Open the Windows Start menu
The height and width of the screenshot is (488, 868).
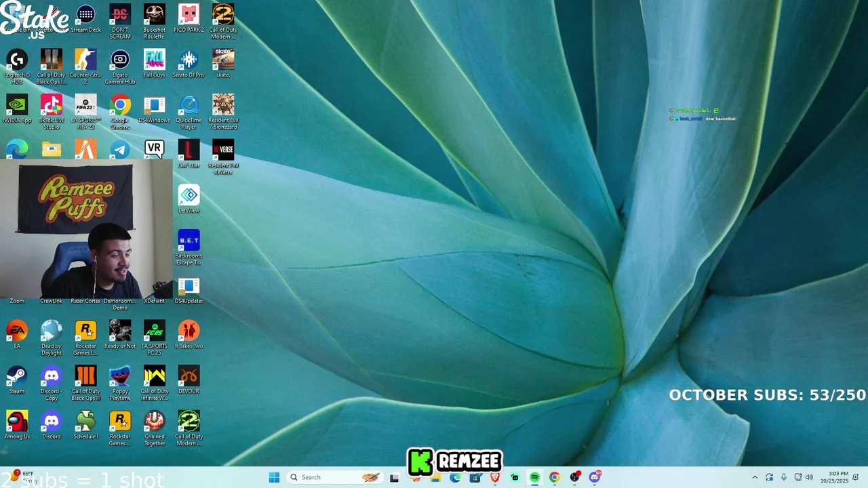pyautogui.click(x=274, y=477)
